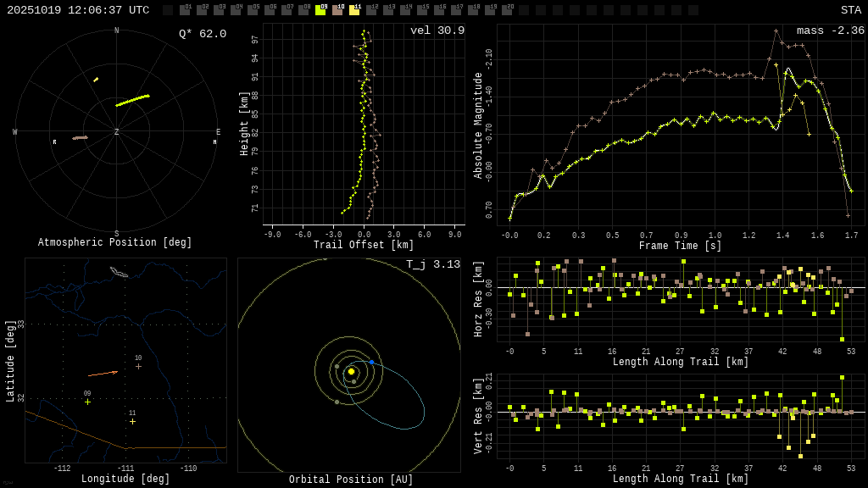Click the yellow Sun dot in orbit plot

[x=351, y=371]
